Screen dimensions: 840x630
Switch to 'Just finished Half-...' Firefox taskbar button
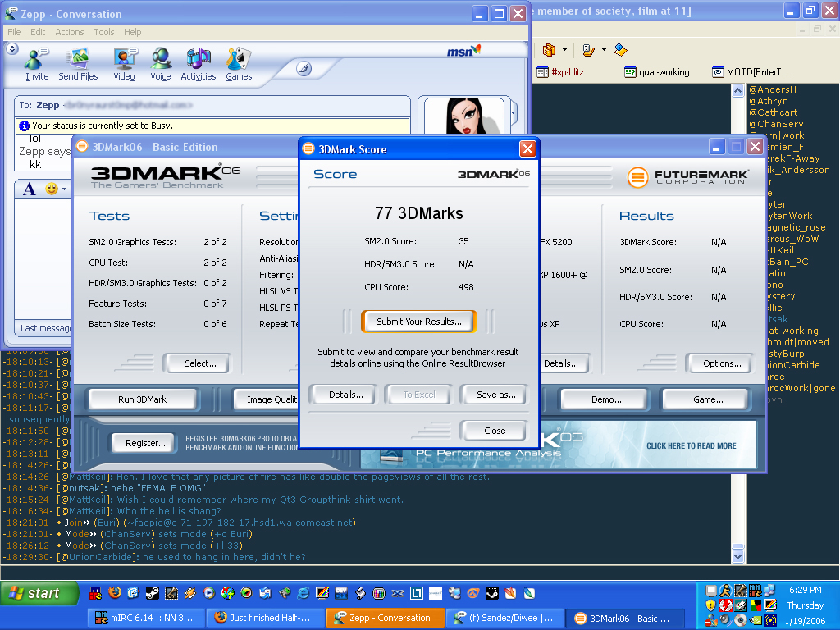pos(266,618)
